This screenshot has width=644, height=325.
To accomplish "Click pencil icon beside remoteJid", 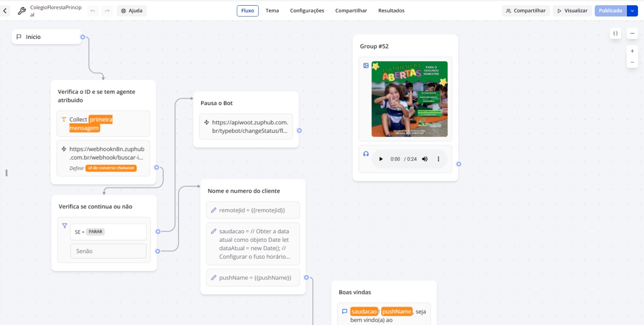I will coord(214,210).
